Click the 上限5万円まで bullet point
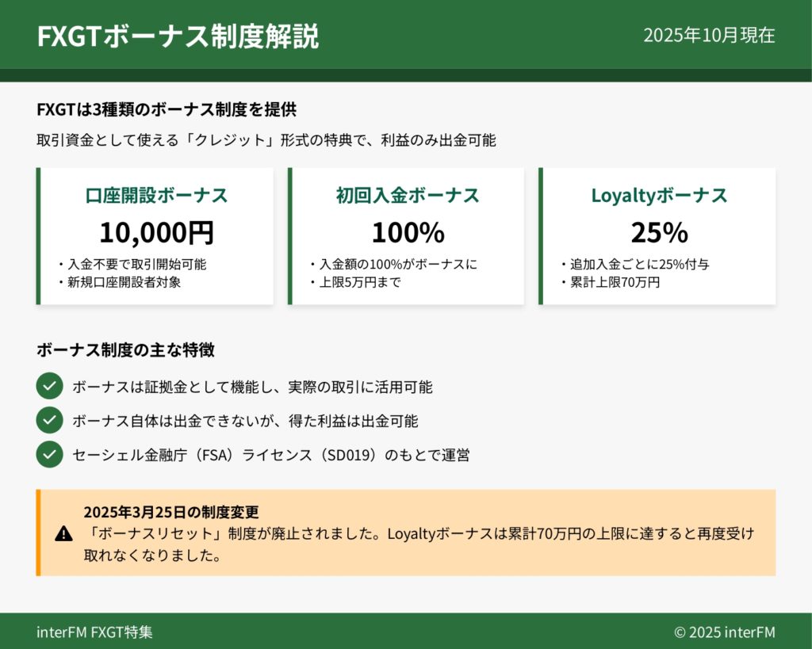 [x=358, y=282]
